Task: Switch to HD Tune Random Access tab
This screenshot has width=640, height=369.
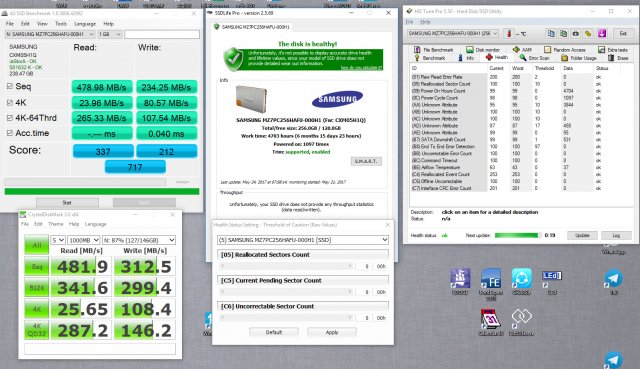Action: click(x=565, y=50)
